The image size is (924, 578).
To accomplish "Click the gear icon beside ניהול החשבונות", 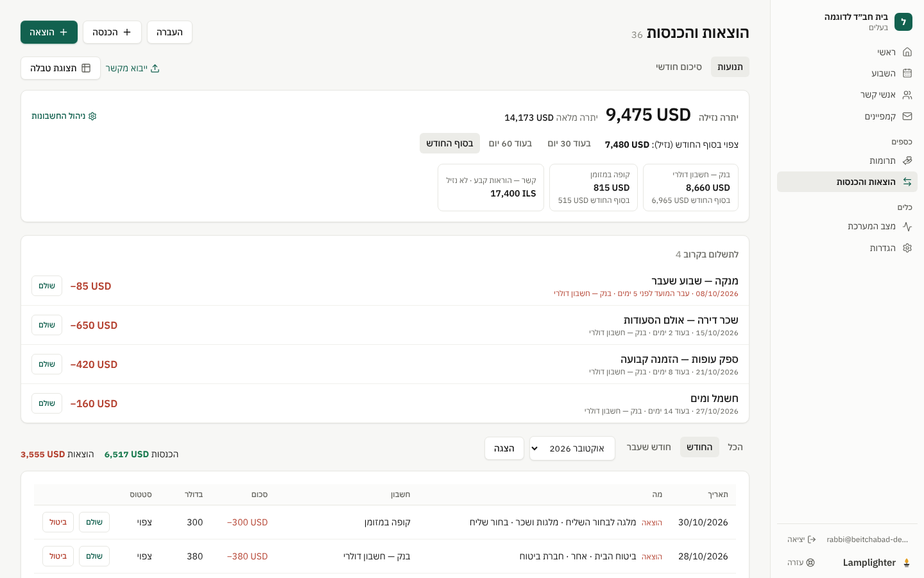I will pyautogui.click(x=92, y=116).
